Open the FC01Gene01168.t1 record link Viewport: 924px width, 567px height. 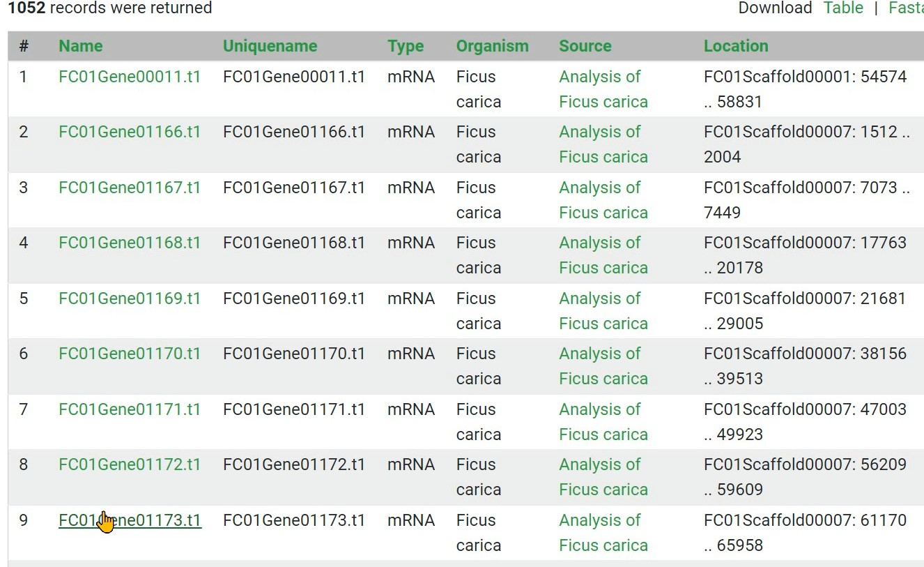pyautogui.click(x=130, y=243)
